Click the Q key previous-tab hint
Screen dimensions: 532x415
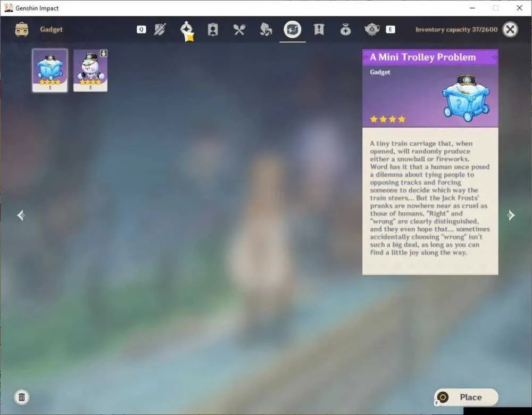(142, 29)
